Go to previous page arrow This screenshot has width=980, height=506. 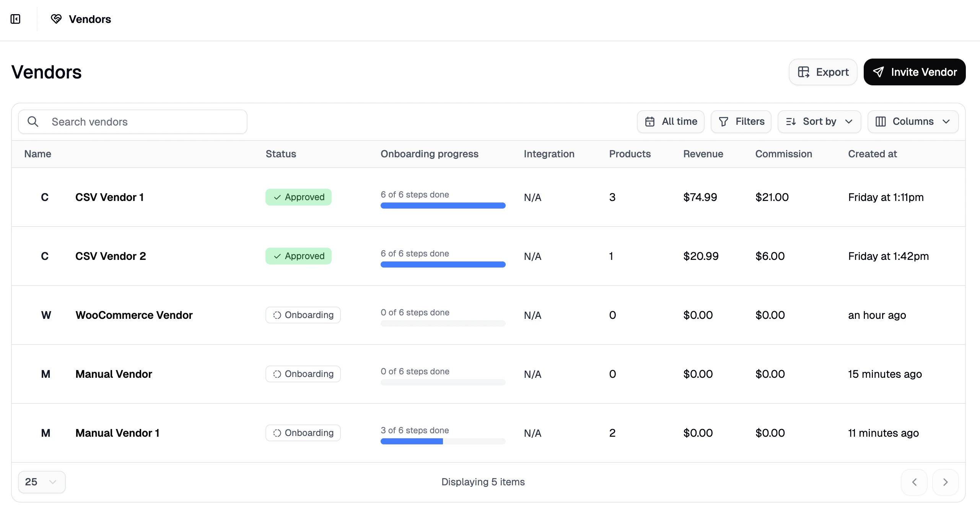[914, 482]
